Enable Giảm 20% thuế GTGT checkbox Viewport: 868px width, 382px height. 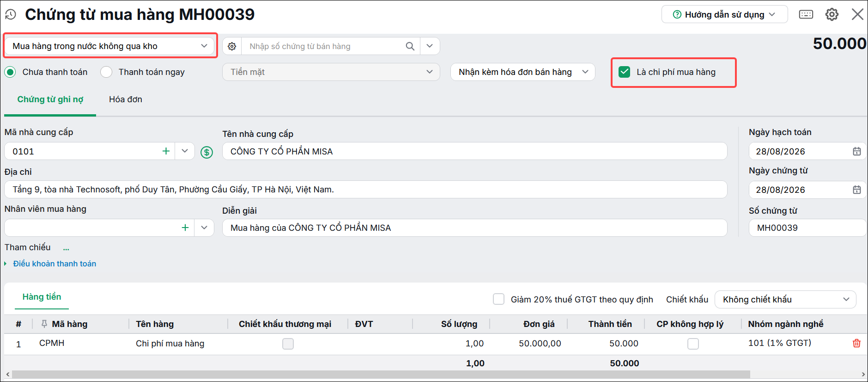(x=498, y=299)
